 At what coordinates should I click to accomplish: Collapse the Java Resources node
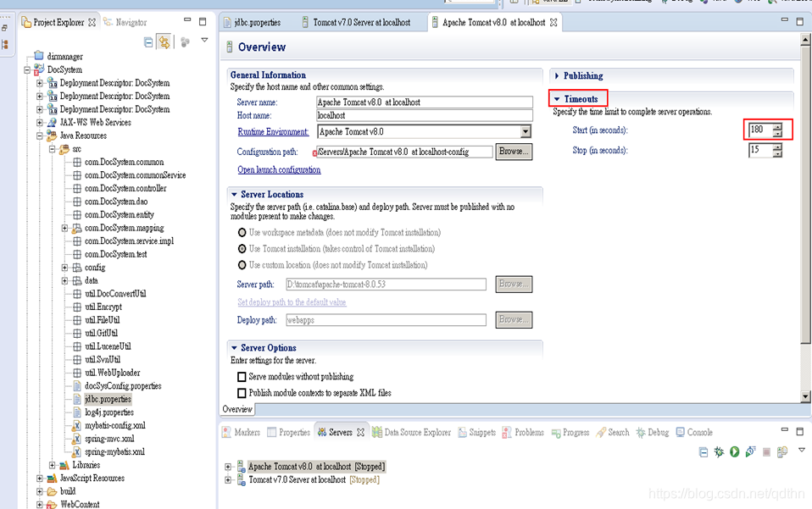pyautogui.click(x=39, y=136)
